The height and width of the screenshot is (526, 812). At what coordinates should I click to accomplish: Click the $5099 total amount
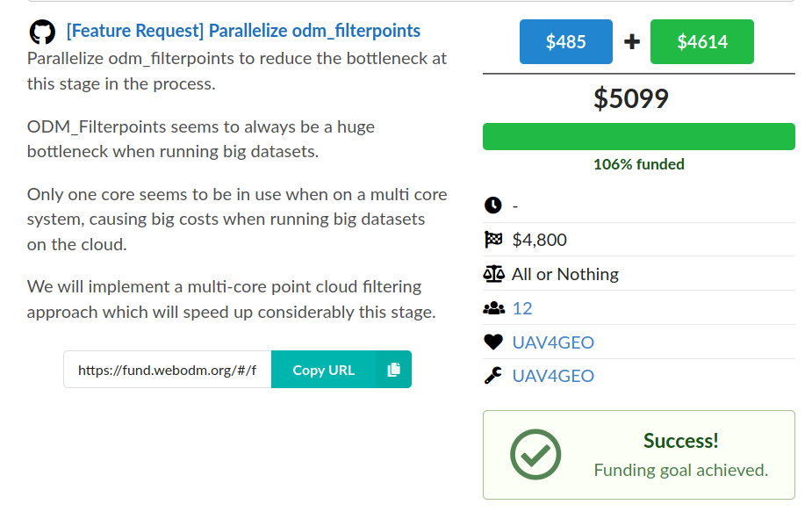631,98
